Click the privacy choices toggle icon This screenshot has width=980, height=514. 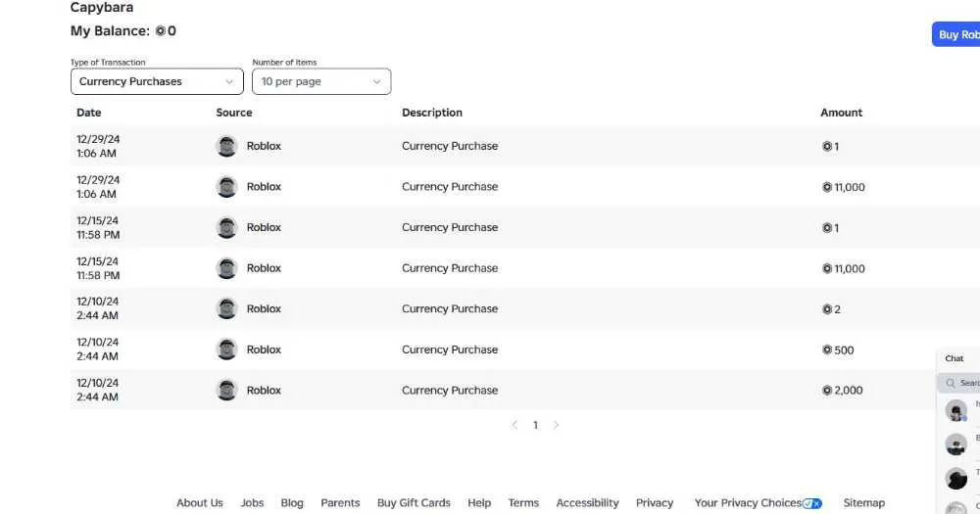click(x=812, y=503)
